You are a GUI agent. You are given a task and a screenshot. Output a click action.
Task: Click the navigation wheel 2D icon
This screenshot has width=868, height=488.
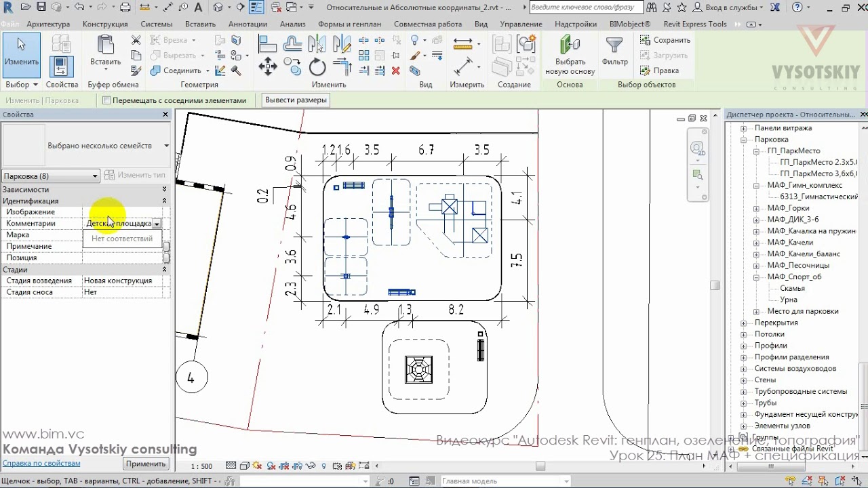(x=698, y=149)
